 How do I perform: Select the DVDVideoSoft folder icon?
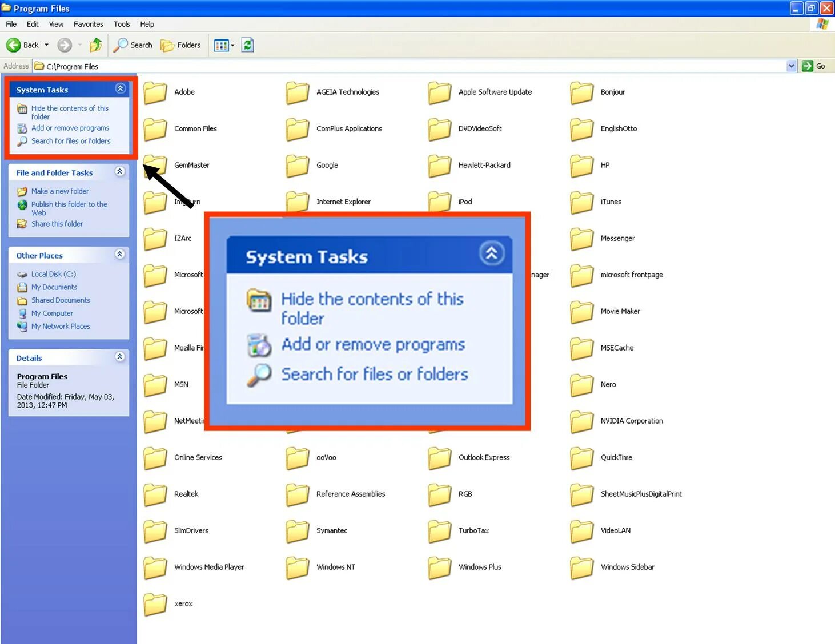click(440, 129)
